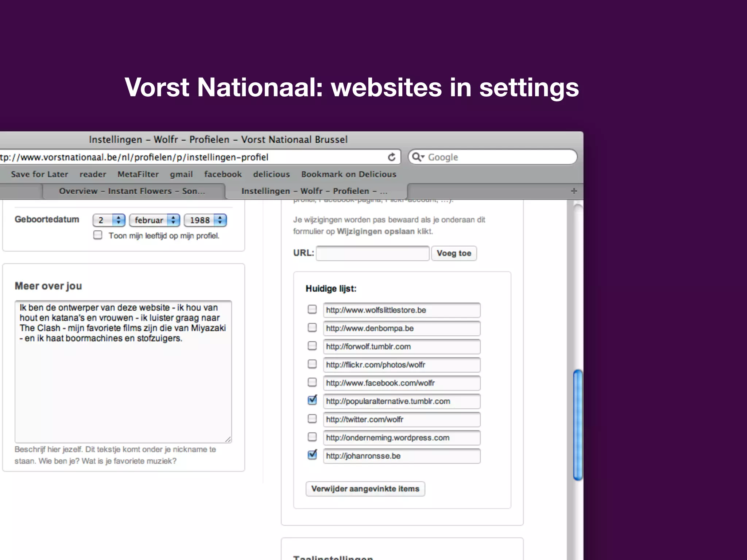
Task: Click the 'Huidige lijst:' heading
Action: (x=331, y=289)
